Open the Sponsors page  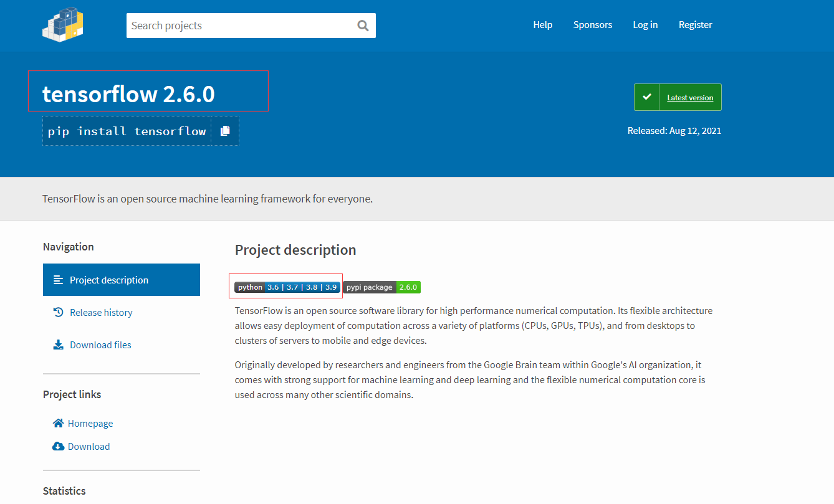tap(593, 25)
